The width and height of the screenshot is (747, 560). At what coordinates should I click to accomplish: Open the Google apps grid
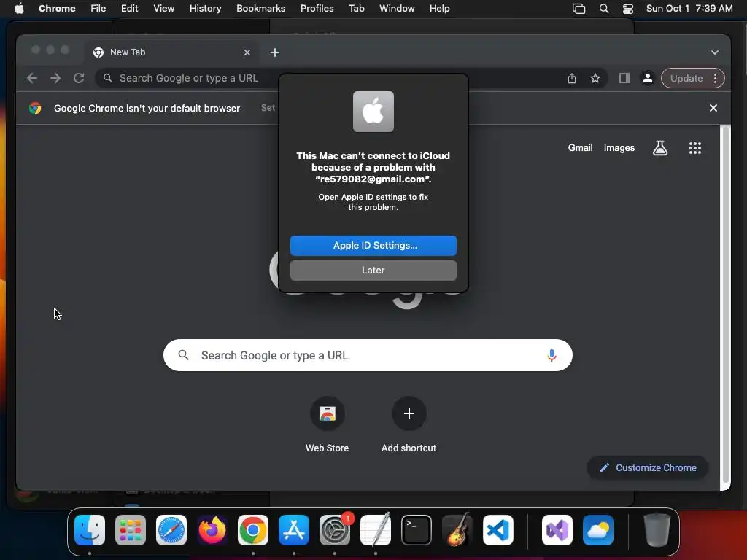[695, 148]
